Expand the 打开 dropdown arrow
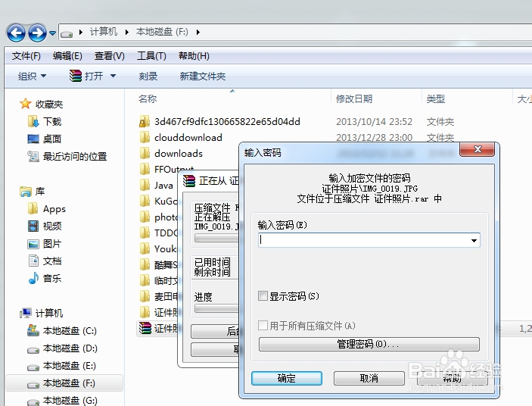The height and width of the screenshot is (406, 532). [113, 76]
